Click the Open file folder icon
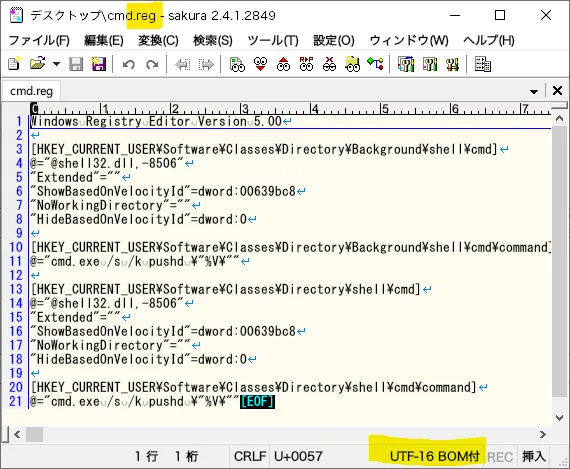 [x=37, y=64]
